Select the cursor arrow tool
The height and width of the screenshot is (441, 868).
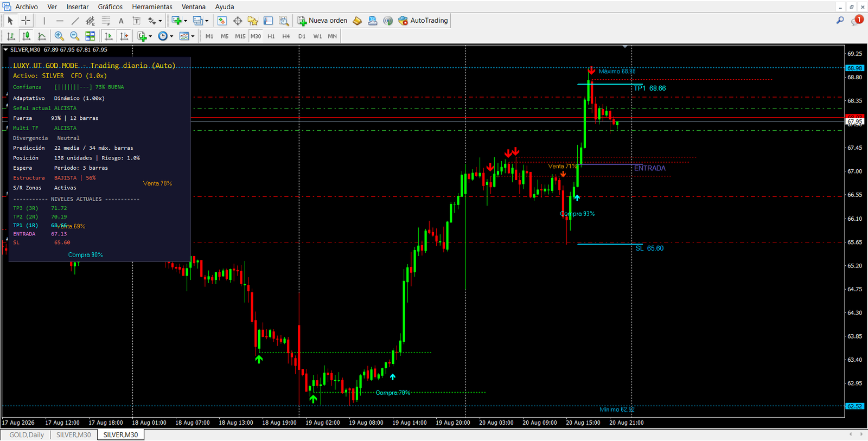pos(10,21)
